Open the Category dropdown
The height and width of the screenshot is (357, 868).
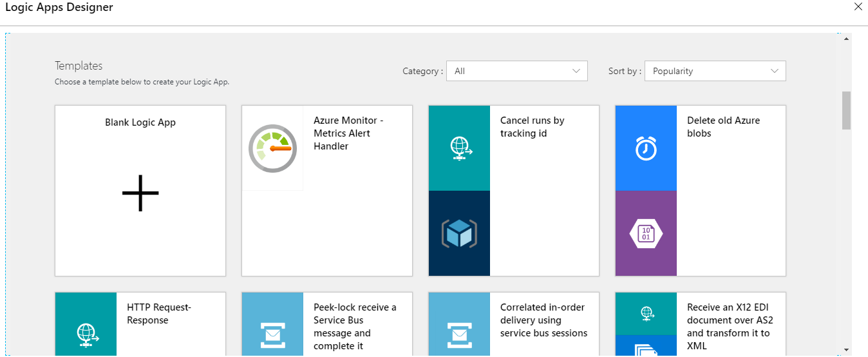click(x=518, y=71)
